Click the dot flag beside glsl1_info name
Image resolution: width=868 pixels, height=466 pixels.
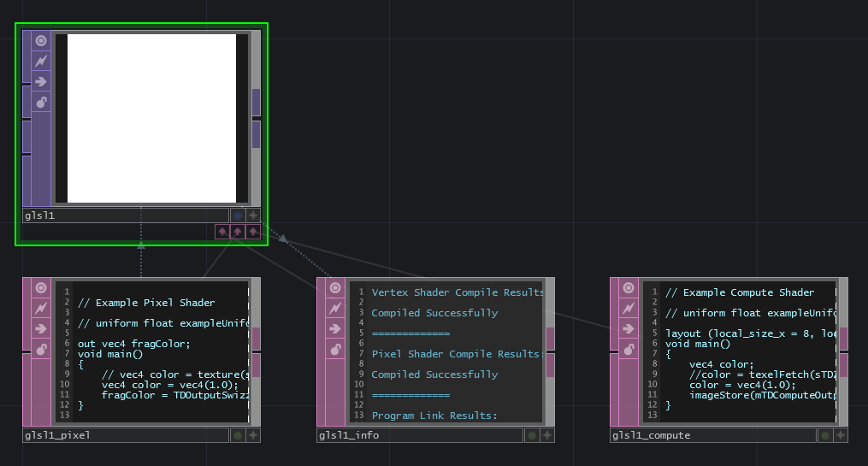pyautogui.click(x=532, y=435)
